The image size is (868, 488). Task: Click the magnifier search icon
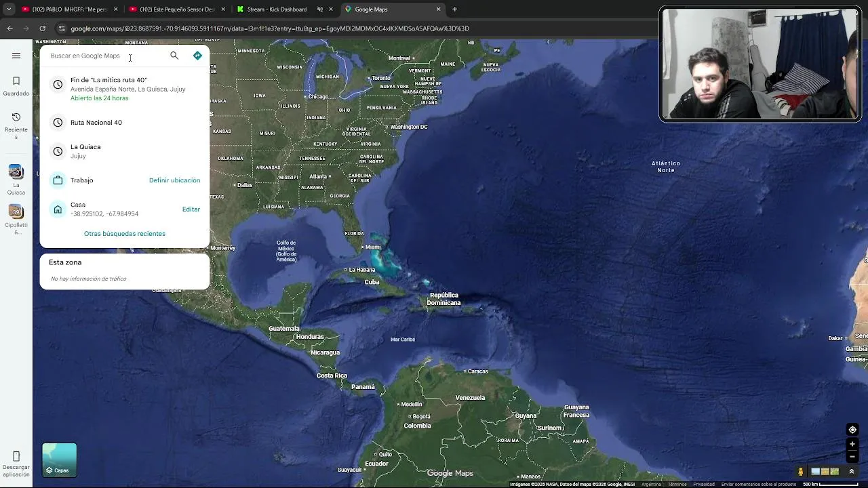click(x=174, y=56)
